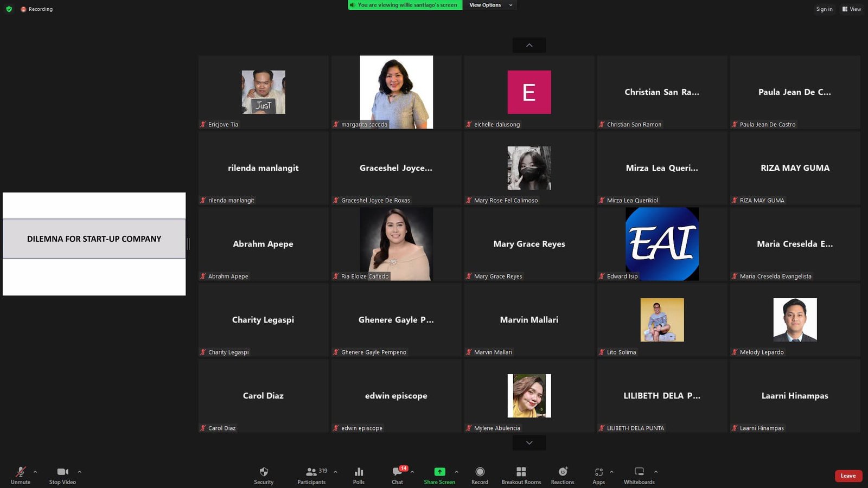868x488 pixels.
Task: Click the Sign in link
Action: [x=824, y=9]
